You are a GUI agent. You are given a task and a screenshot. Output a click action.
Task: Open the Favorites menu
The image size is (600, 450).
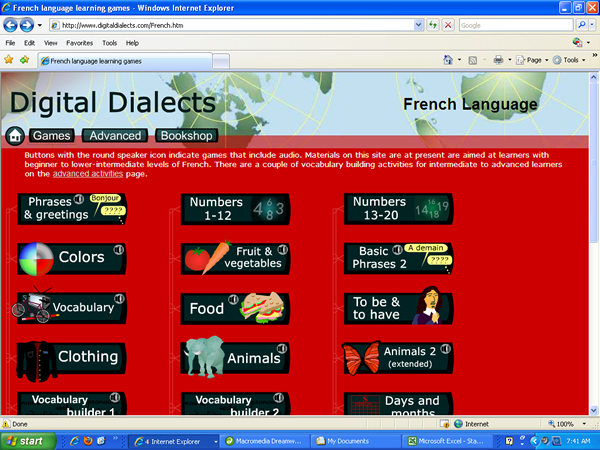[80, 43]
